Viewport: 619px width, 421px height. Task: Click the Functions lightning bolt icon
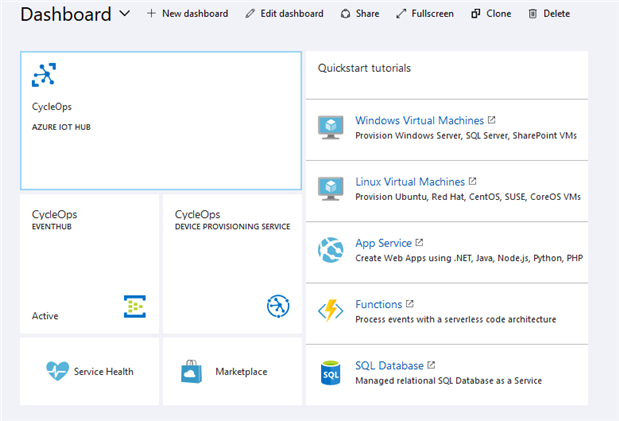[330, 311]
